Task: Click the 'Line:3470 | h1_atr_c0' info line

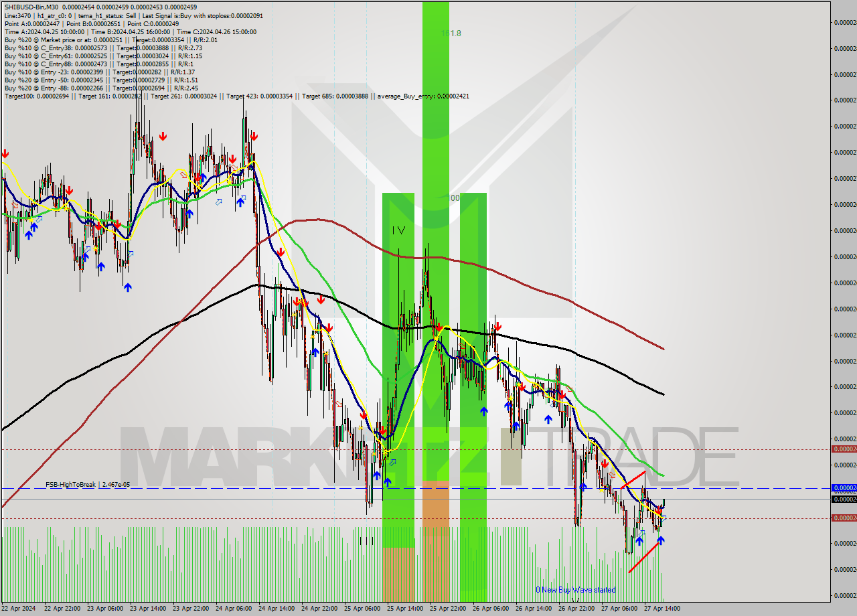Action: pos(133,15)
